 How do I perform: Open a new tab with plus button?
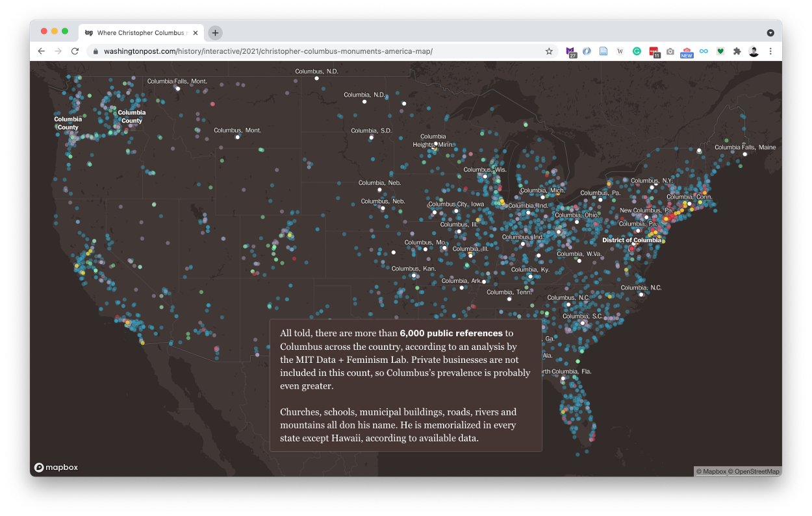pos(215,32)
